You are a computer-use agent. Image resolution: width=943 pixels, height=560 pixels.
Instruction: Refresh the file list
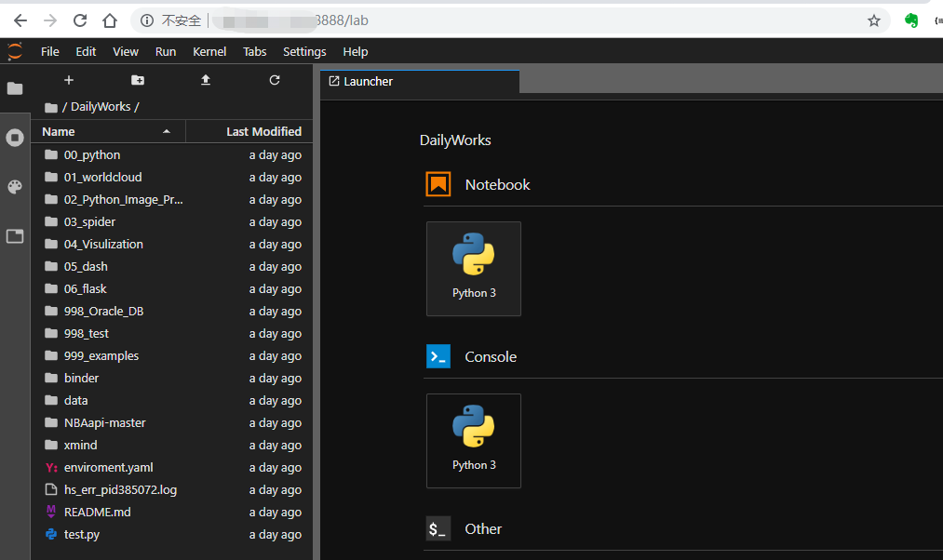point(275,80)
